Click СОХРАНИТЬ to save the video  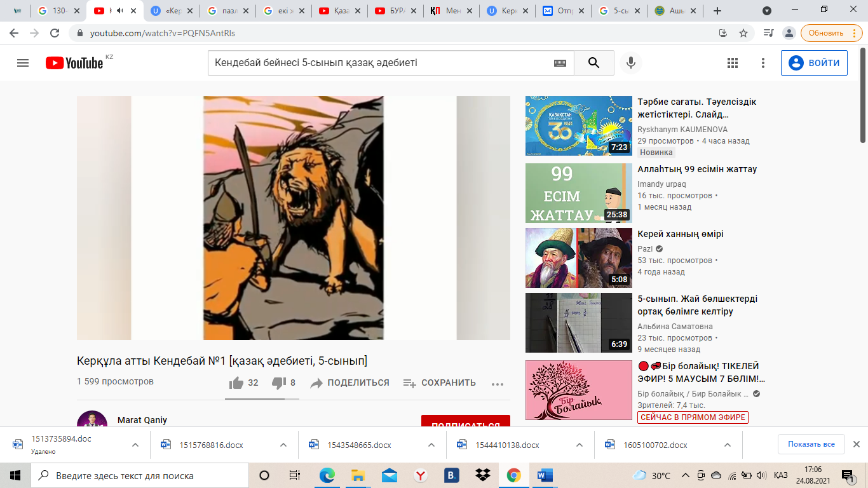coord(440,383)
